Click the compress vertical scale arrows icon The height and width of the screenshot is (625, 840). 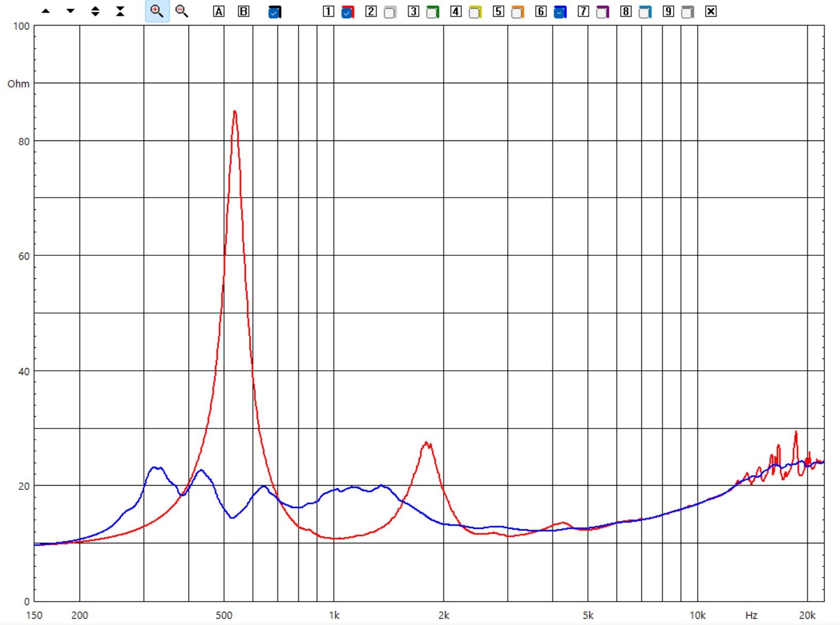(x=120, y=11)
